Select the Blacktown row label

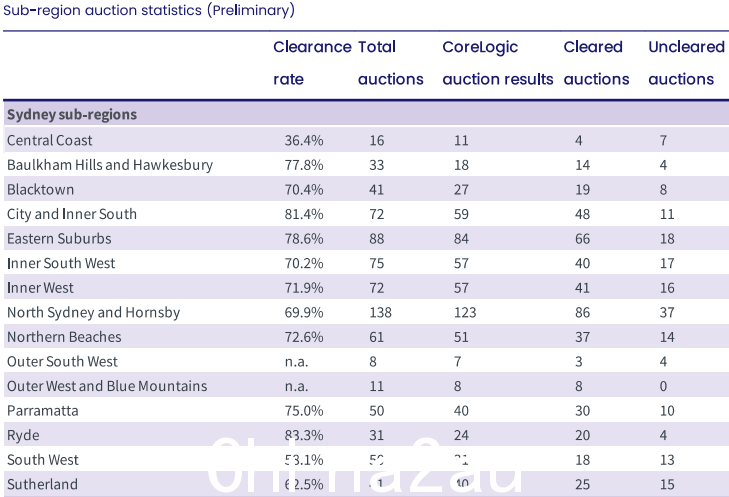click(40, 190)
